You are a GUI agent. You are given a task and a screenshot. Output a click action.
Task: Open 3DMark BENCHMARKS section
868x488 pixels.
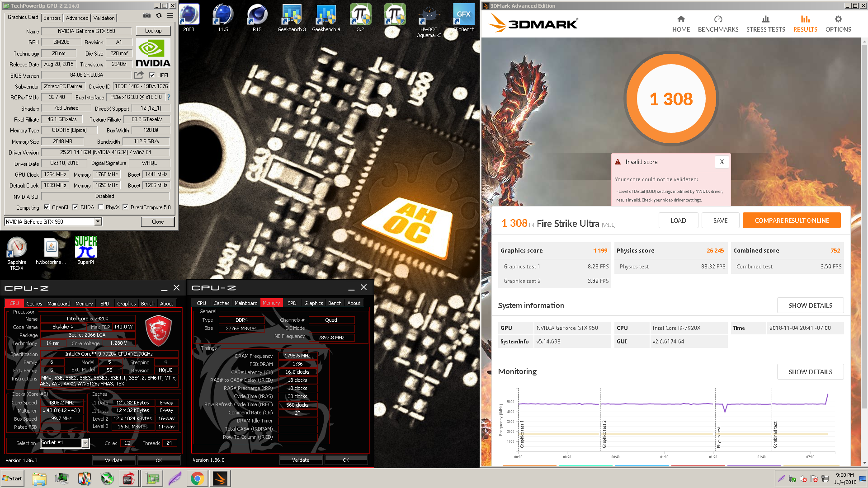click(x=718, y=24)
